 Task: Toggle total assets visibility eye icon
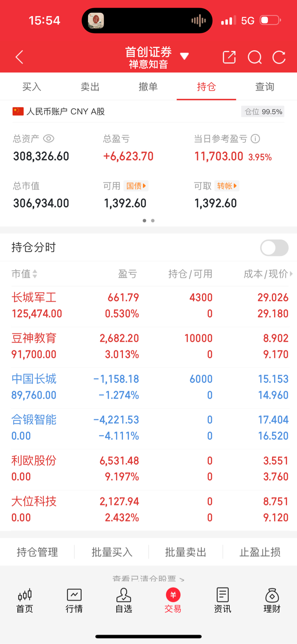49,138
